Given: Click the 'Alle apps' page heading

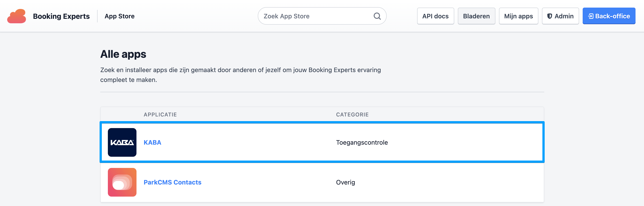Looking at the screenshot, I should coord(123,54).
